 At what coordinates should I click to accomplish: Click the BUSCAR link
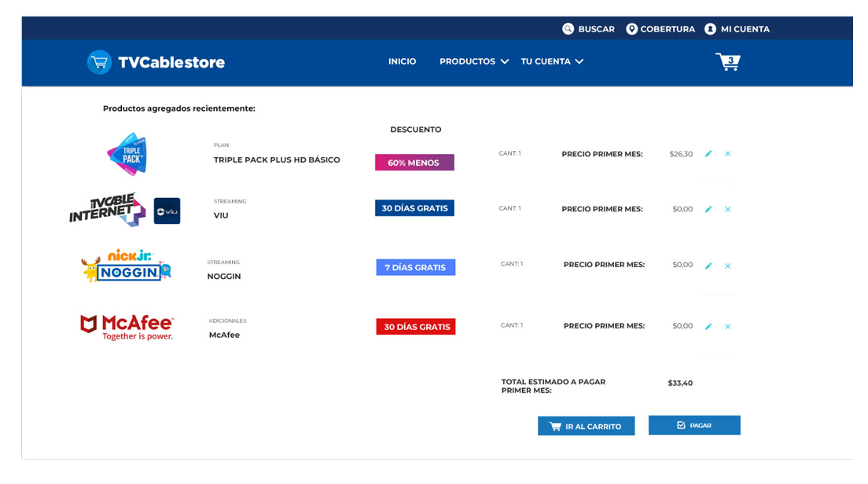point(596,29)
